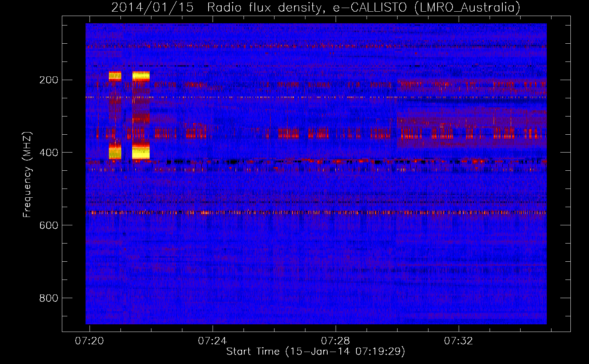This screenshot has height=364, width=589.
Task: Click the 200 frequency tick label
Action: tap(49, 80)
